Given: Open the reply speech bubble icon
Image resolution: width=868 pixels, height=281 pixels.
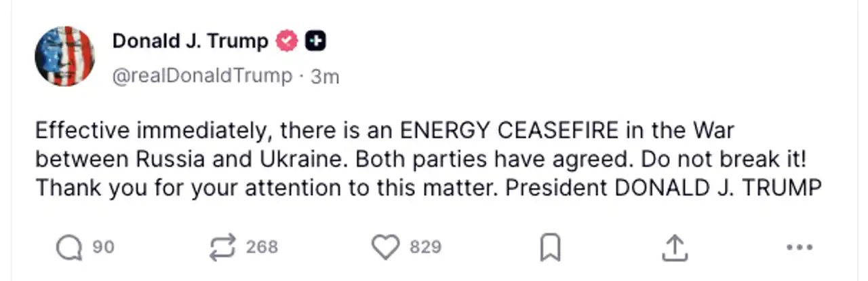Looking at the screenshot, I should [x=68, y=247].
